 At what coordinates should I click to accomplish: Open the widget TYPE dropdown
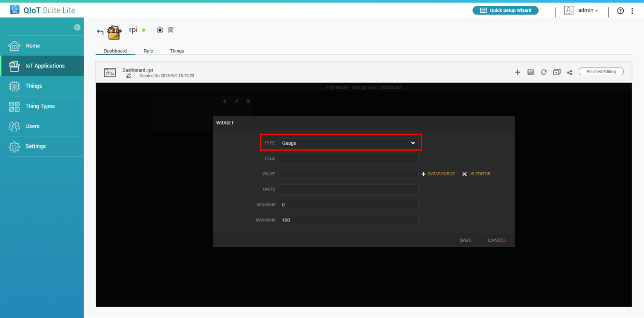[x=349, y=143]
